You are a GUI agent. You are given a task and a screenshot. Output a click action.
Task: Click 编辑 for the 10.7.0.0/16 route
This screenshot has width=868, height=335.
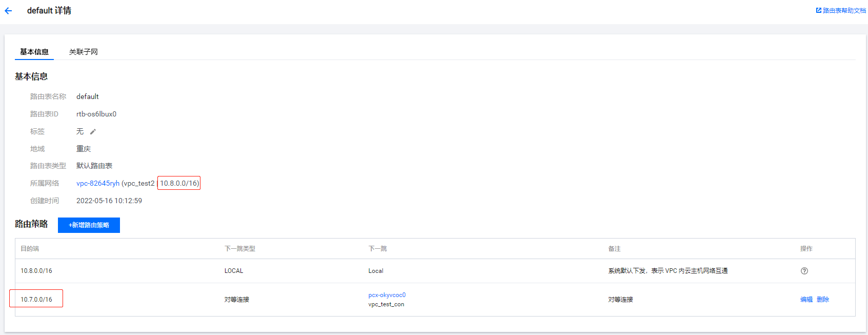(806, 300)
